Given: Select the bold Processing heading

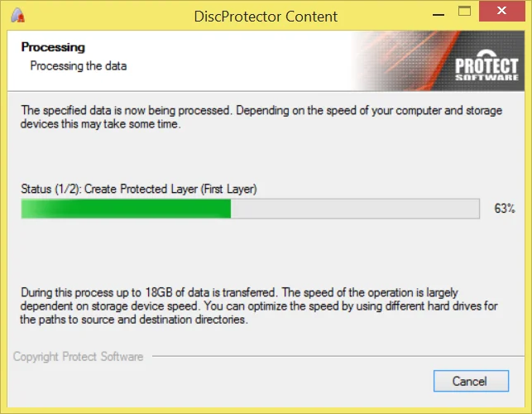Looking at the screenshot, I should (x=53, y=47).
